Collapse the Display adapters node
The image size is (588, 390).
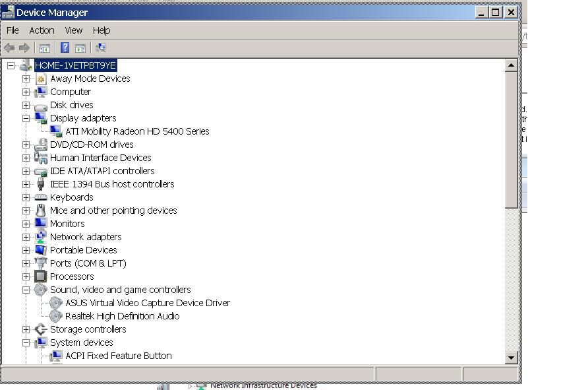pos(26,118)
